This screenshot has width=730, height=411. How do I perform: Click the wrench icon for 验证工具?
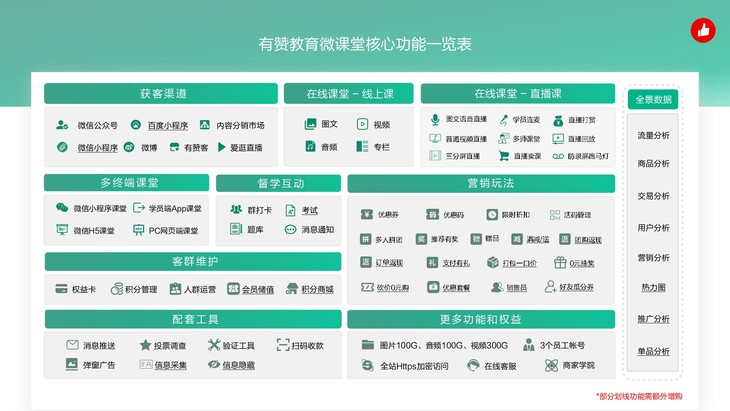pos(214,345)
